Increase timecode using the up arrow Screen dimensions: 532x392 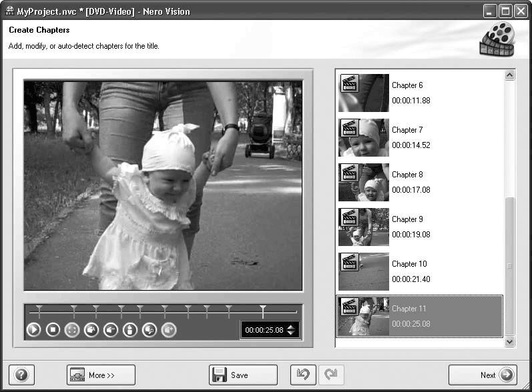290,326
